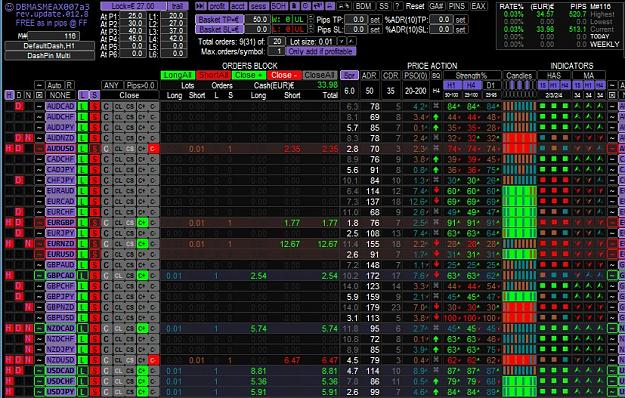Viewport: 625px width, 398px height.
Task: Click the tilde icon left of AUDCAD
Action: point(39,106)
